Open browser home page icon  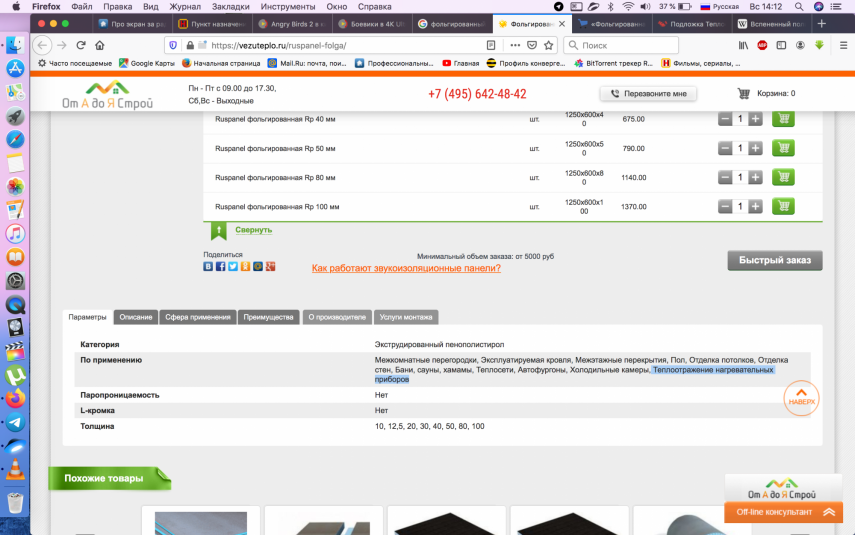click(99, 45)
